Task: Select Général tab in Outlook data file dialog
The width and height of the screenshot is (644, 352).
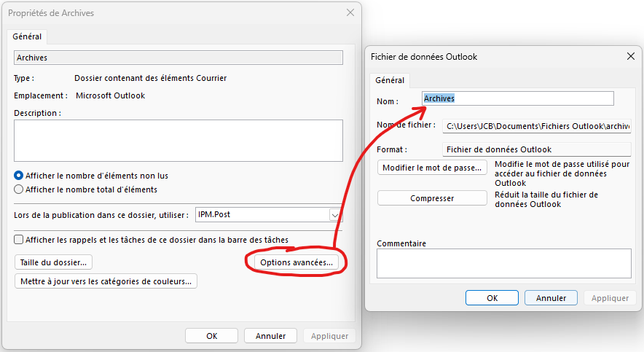Action: point(390,80)
